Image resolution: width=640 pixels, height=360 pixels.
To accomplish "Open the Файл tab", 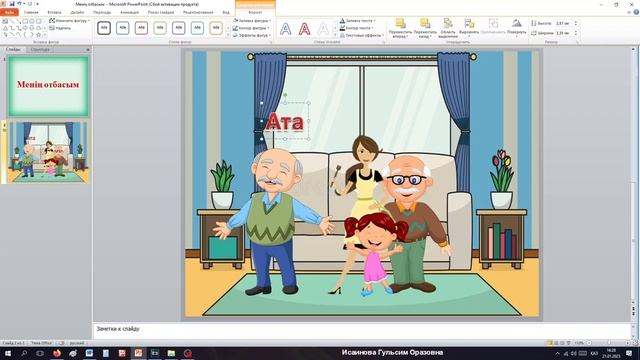I will click(x=9, y=12).
